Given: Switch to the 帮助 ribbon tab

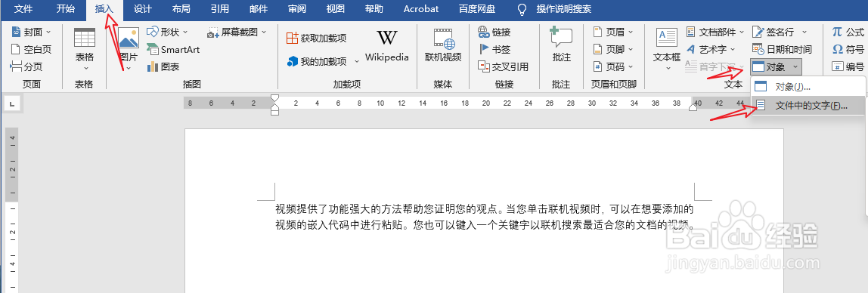Looking at the screenshot, I should pos(374,9).
